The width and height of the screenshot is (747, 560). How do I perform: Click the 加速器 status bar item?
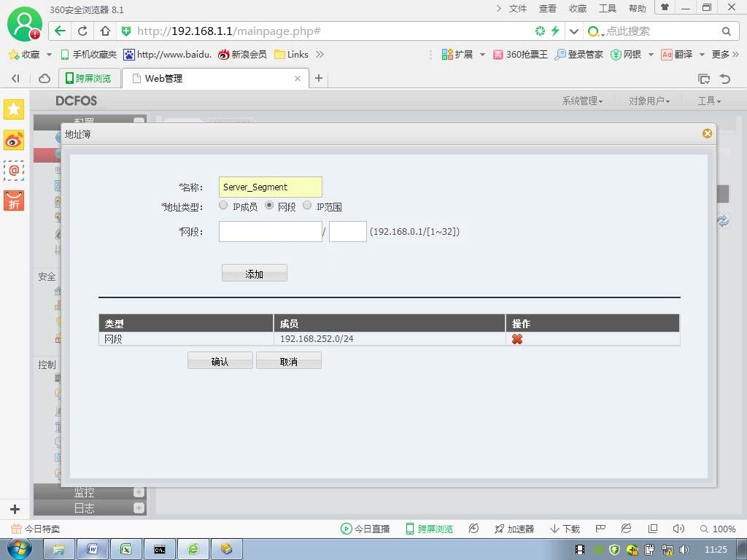(x=514, y=529)
